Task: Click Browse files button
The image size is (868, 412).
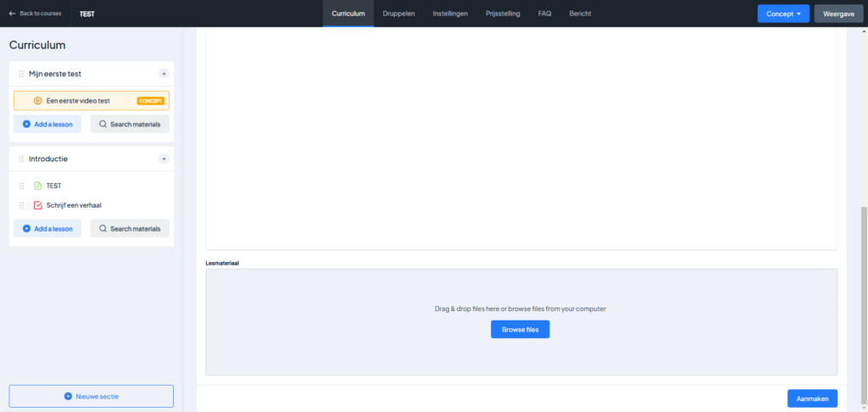Action: pos(520,330)
